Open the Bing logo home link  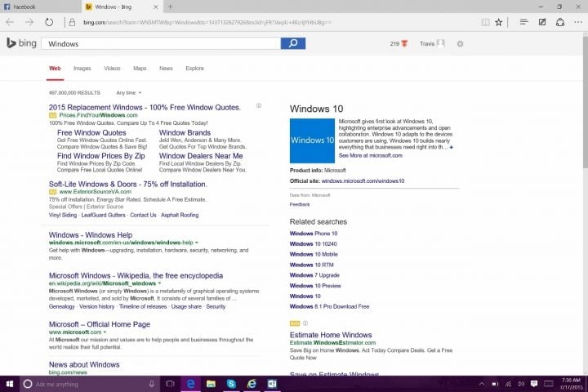click(22, 43)
